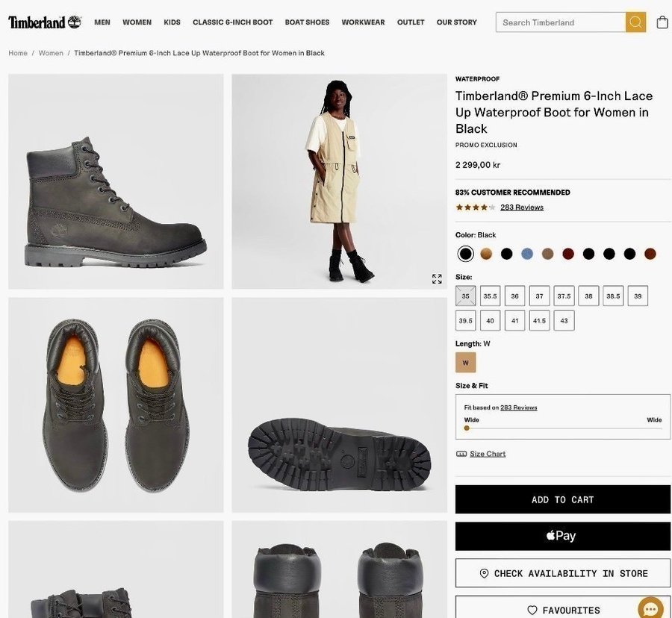Click the location pin icon for store availability

coord(484,573)
